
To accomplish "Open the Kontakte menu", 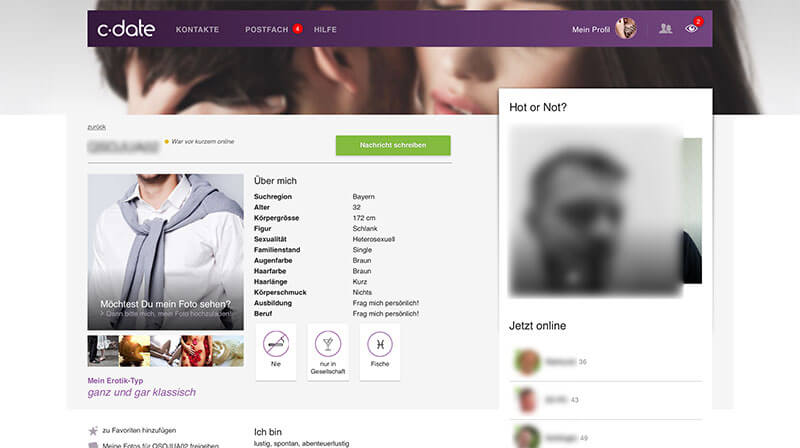I will [197, 30].
